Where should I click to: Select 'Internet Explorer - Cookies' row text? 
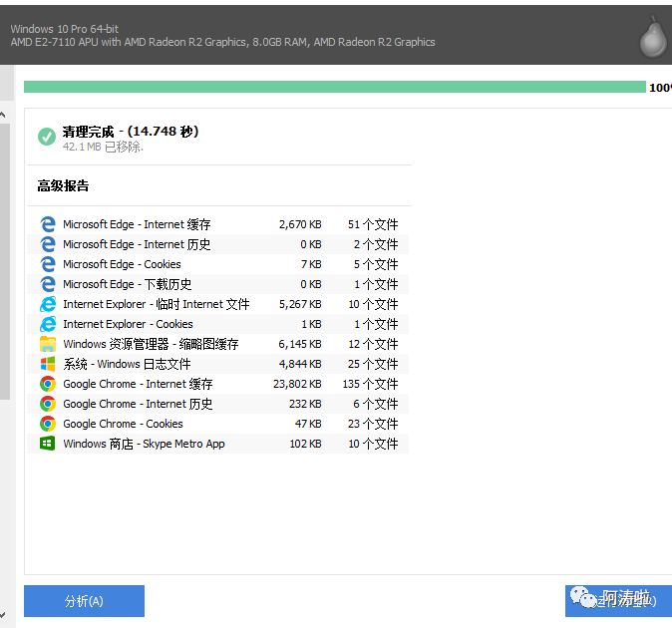point(129,324)
